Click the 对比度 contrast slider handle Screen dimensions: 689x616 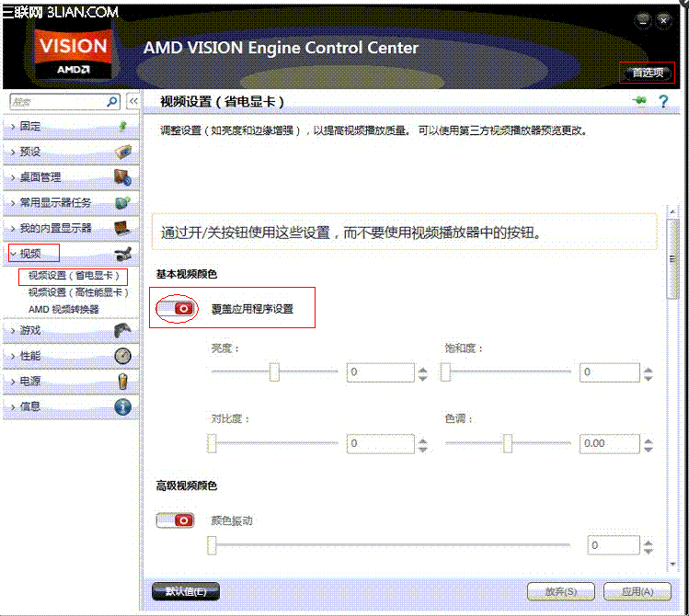212,443
